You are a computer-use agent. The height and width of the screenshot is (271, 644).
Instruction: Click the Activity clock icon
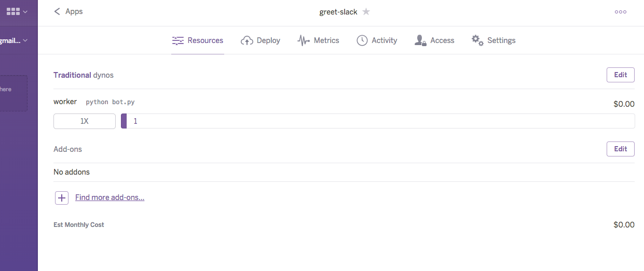(x=362, y=40)
